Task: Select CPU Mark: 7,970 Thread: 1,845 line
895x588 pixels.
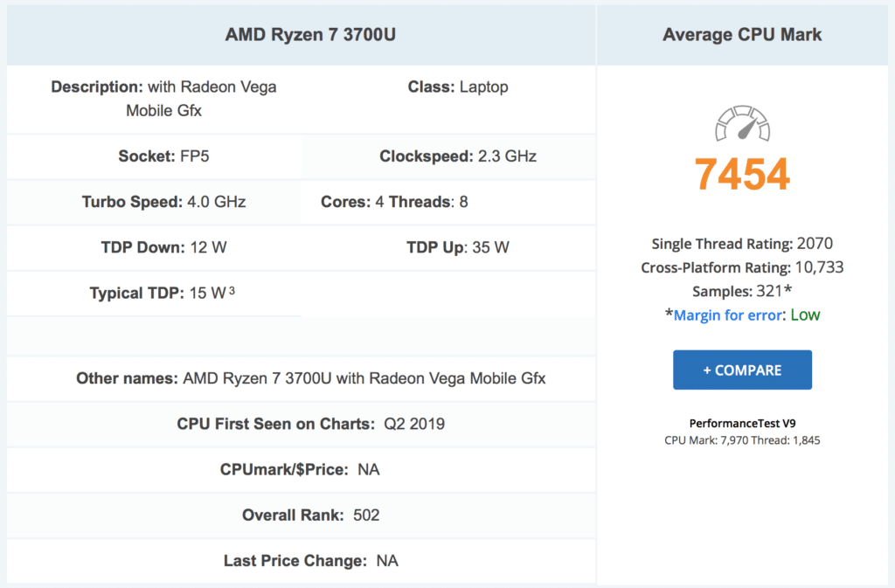Action: [x=742, y=440]
